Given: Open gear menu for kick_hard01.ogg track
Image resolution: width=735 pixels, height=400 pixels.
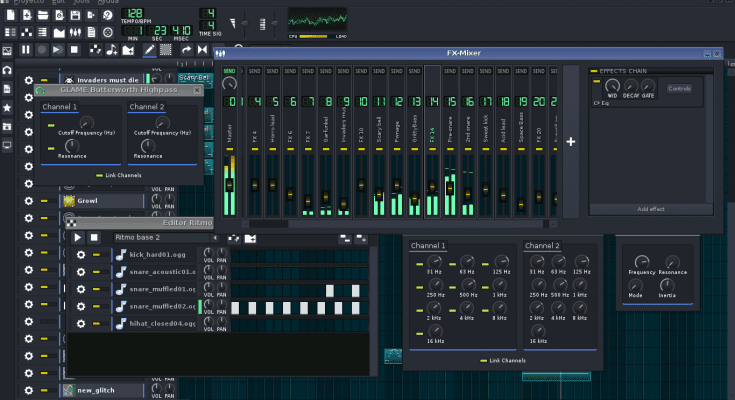Looking at the screenshot, I should coord(81,255).
